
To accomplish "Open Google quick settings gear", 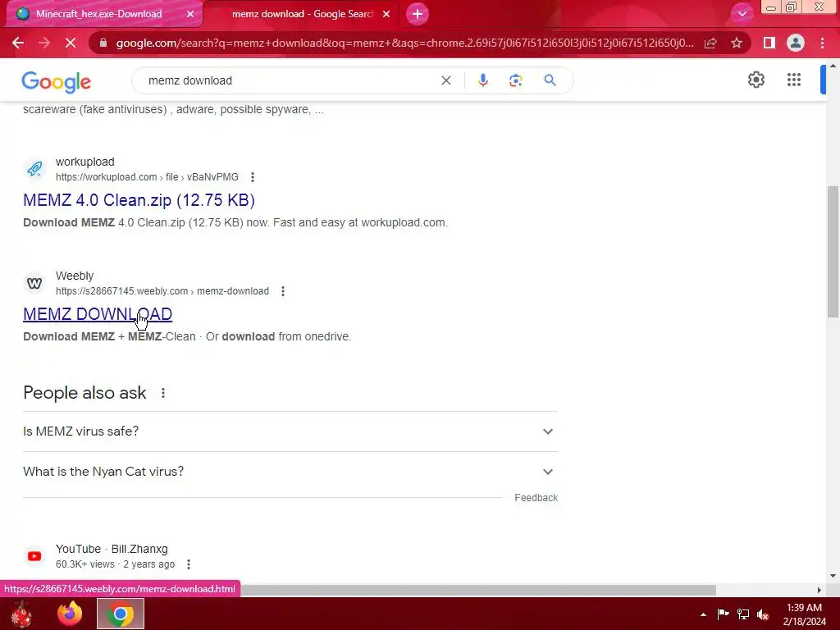I will coord(756,80).
